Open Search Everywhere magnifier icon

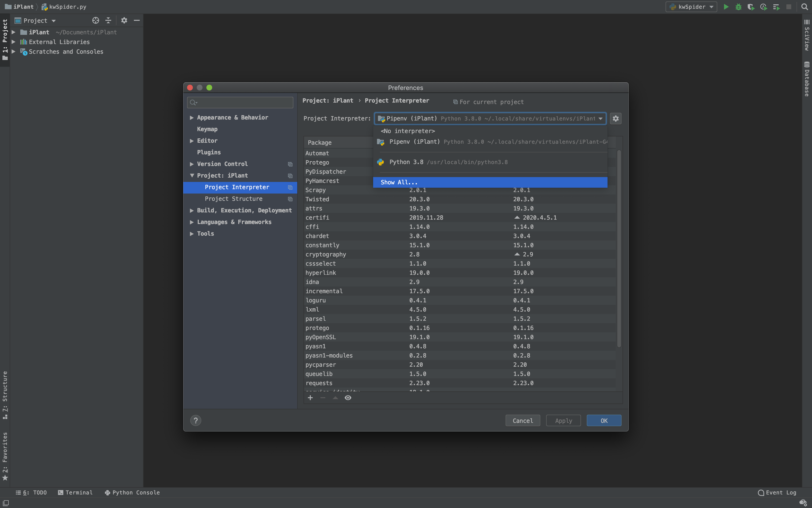(805, 7)
